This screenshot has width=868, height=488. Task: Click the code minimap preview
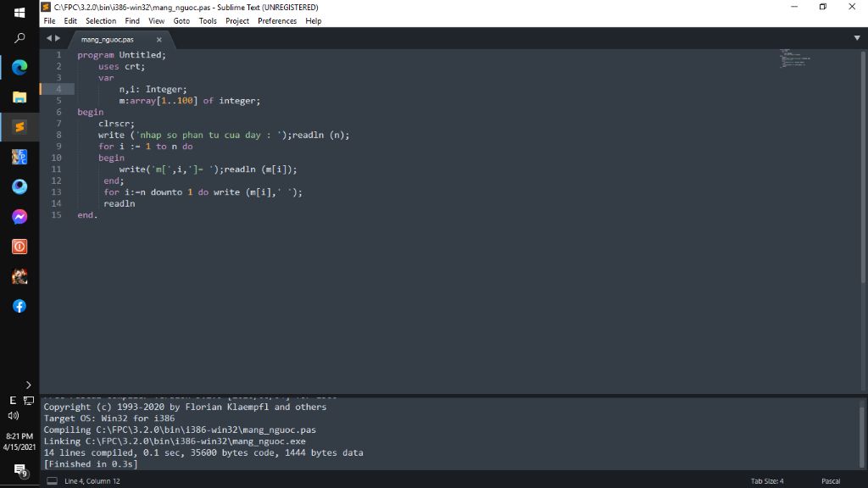pos(795,58)
